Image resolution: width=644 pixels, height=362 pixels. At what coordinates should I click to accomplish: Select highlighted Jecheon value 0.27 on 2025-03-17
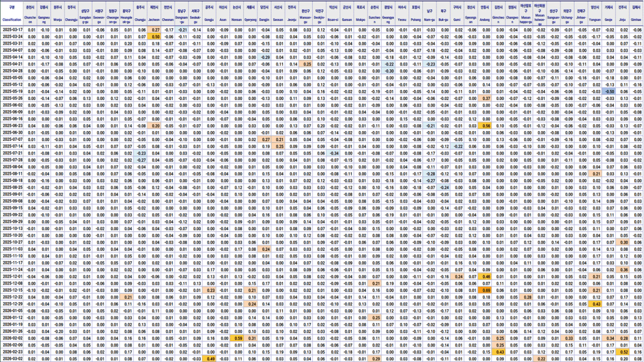(x=155, y=30)
